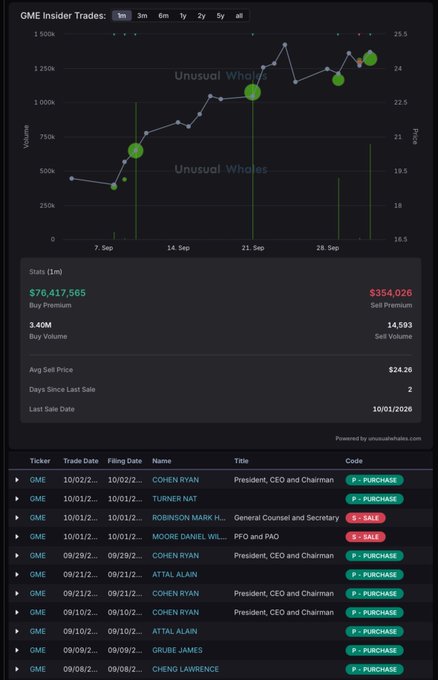Viewport: 438px width, 680px height.
Task: Click General Counsel and Secretary title cell
Action: [x=286, y=518]
